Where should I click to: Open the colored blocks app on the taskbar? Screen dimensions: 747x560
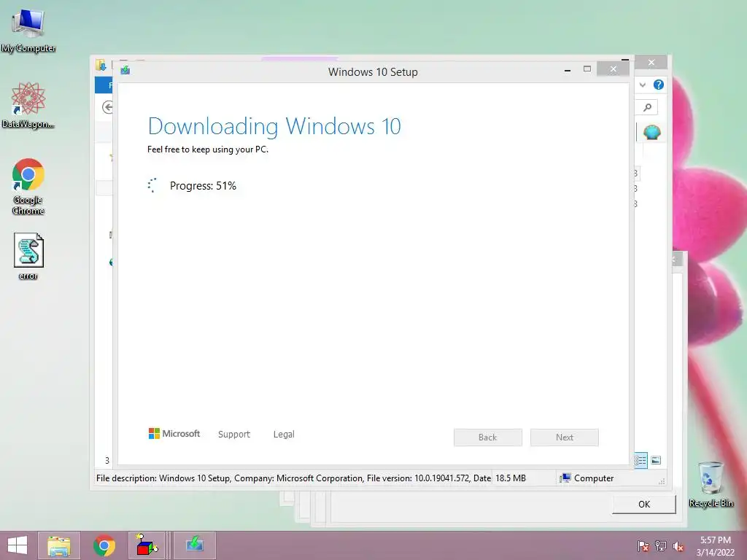click(x=147, y=545)
